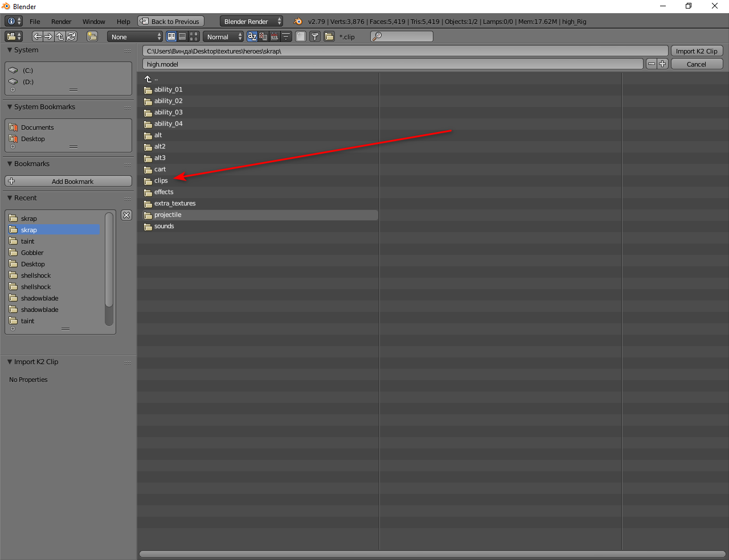Decrement file name number minus button
The height and width of the screenshot is (560, 729).
[652, 64]
